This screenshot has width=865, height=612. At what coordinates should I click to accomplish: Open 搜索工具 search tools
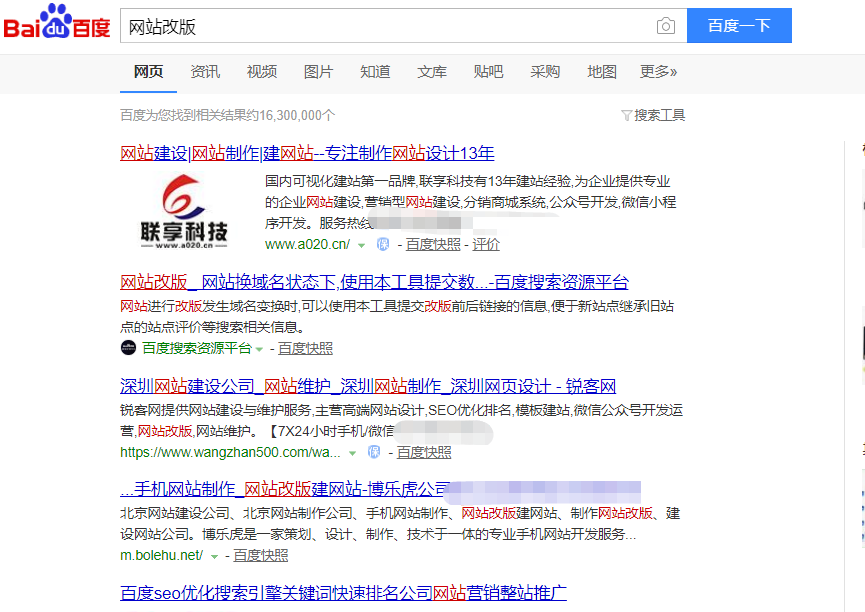click(659, 115)
